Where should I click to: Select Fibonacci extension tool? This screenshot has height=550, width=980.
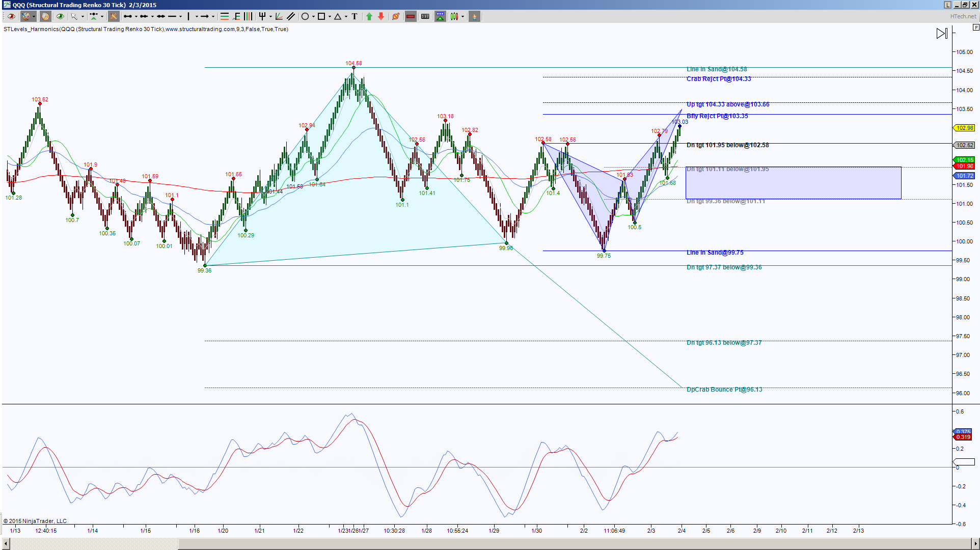click(237, 16)
